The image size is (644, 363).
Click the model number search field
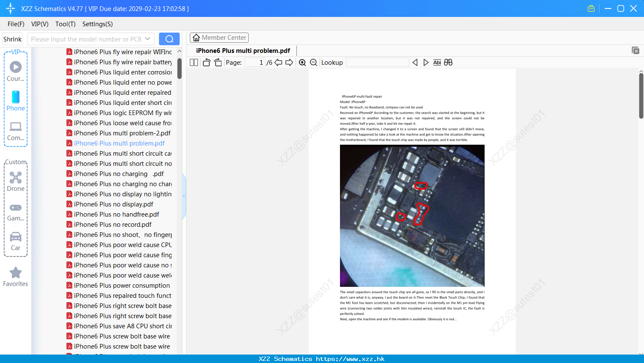(86, 39)
